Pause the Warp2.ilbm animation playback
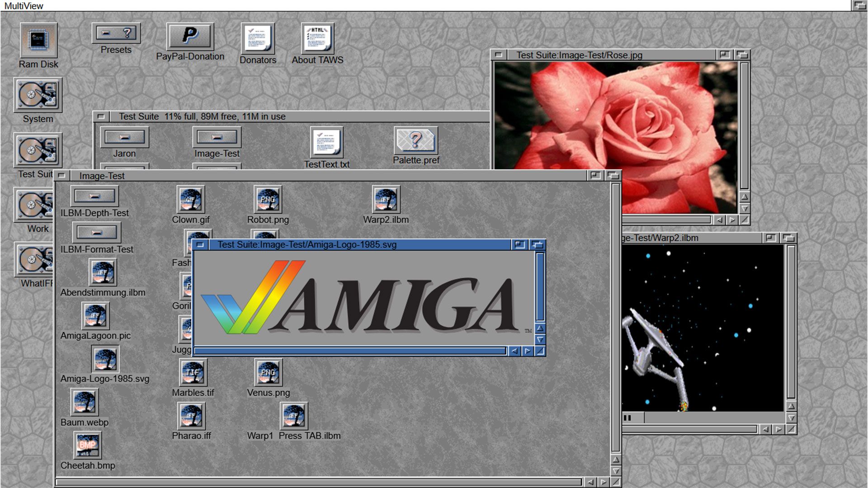The height and width of the screenshot is (488, 868). click(x=628, y=418)
